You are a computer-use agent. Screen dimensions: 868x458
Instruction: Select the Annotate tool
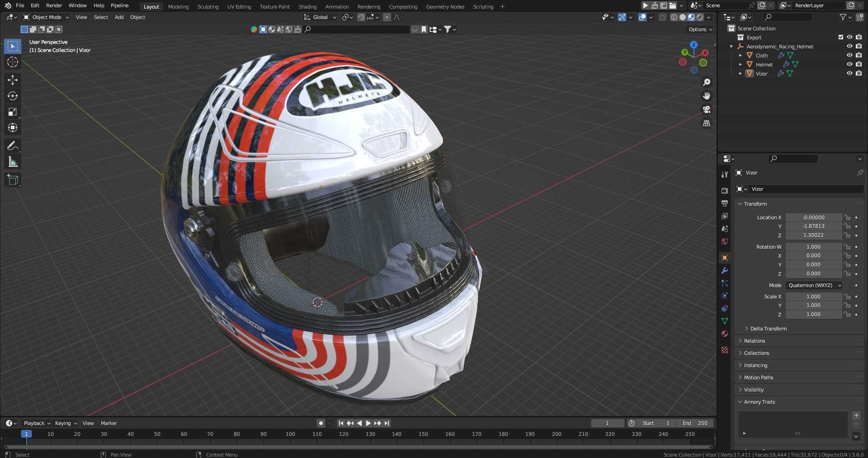(x=13, y=146)
